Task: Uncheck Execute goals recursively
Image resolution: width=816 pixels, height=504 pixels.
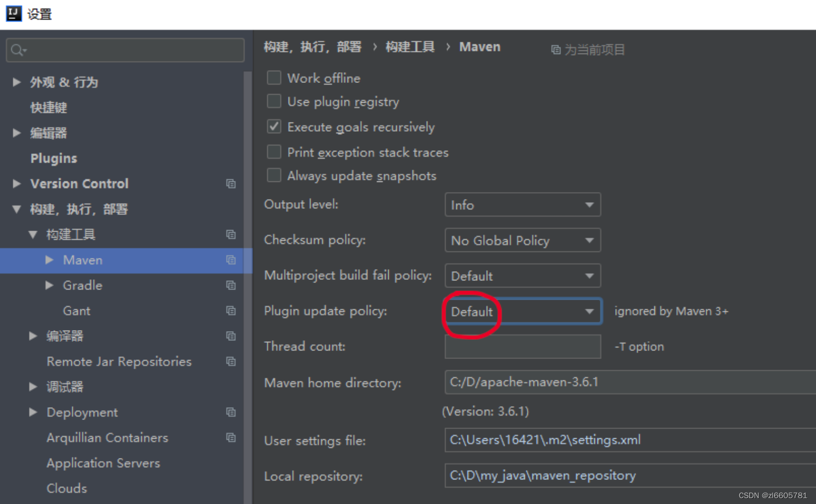Action: pos(274,126)
